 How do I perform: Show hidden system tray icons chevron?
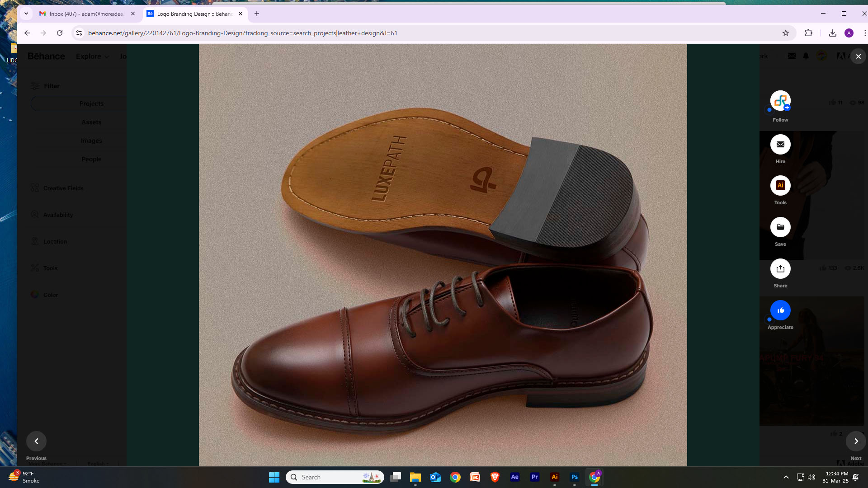786,477
